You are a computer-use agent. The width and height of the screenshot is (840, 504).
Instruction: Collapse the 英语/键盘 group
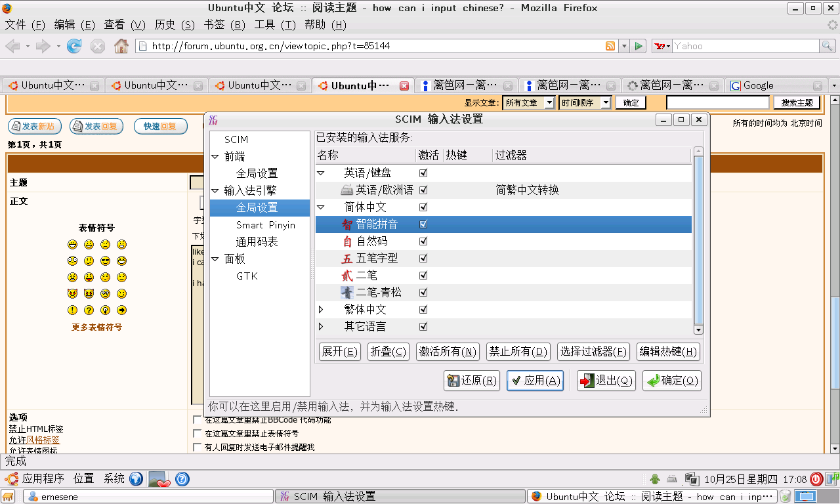tap(321, 173)
